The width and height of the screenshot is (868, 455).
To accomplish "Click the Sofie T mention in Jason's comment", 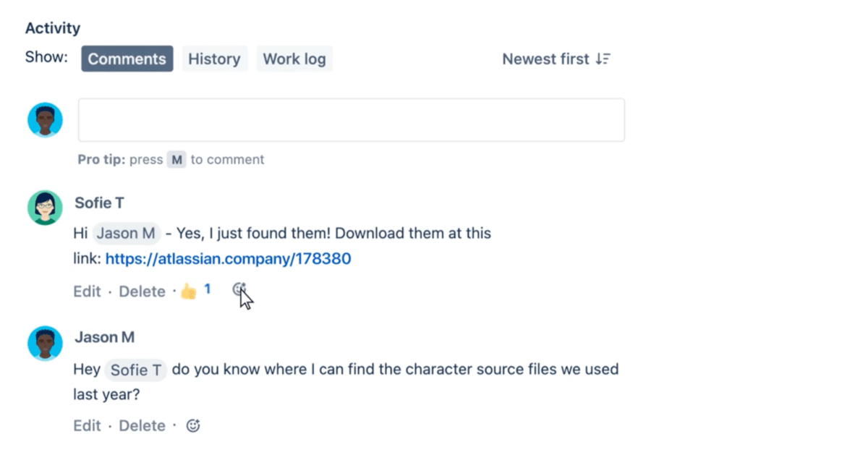I will [136, 370].
